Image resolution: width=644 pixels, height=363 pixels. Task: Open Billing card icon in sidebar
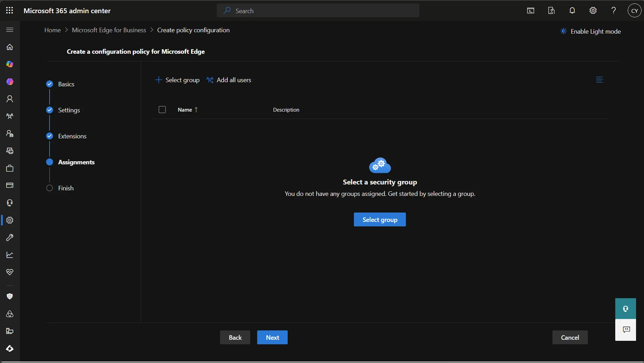point(10,185)
